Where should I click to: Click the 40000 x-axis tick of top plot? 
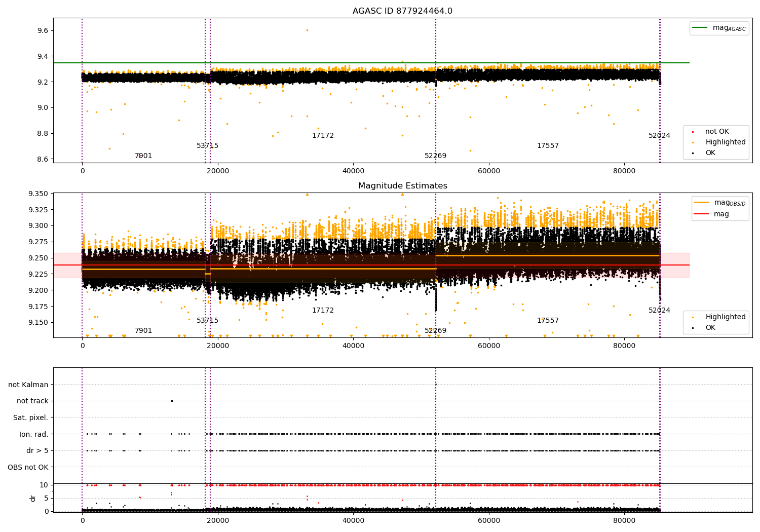353,171
